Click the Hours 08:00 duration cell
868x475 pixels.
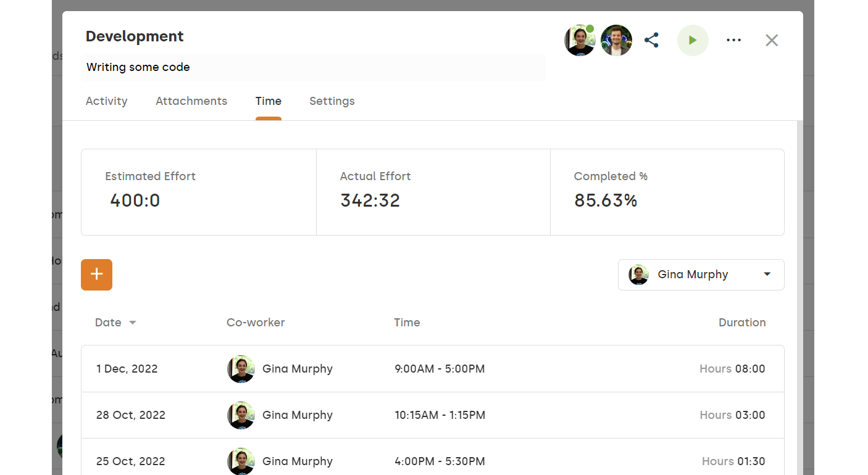point(732,369)
